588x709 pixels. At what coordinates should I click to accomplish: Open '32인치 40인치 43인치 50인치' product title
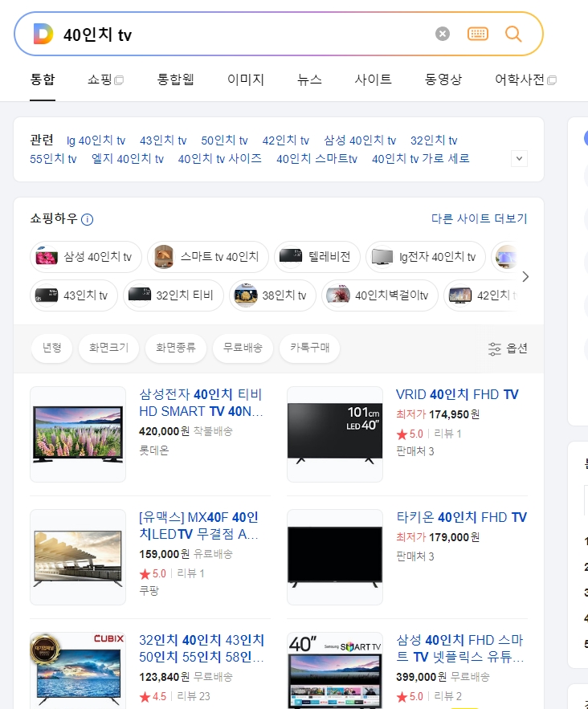tap(202, 649)
